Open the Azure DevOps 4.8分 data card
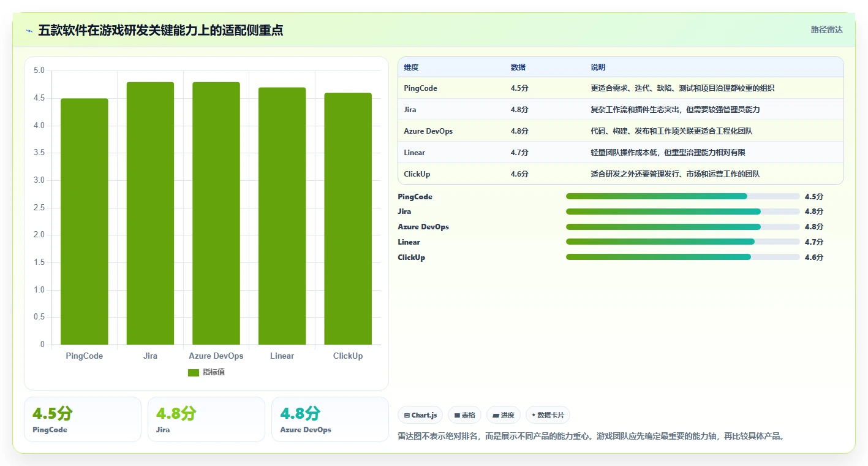 (330, 419)
